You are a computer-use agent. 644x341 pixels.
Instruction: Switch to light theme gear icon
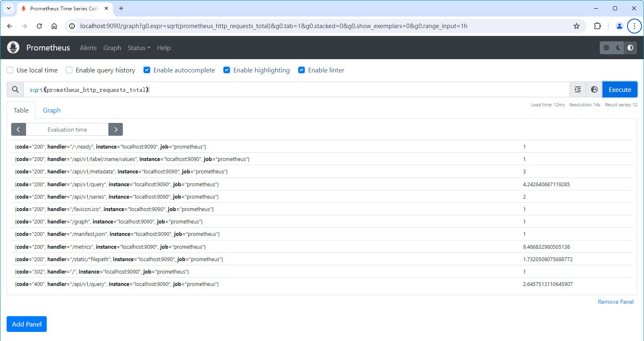tap(606, 48)
